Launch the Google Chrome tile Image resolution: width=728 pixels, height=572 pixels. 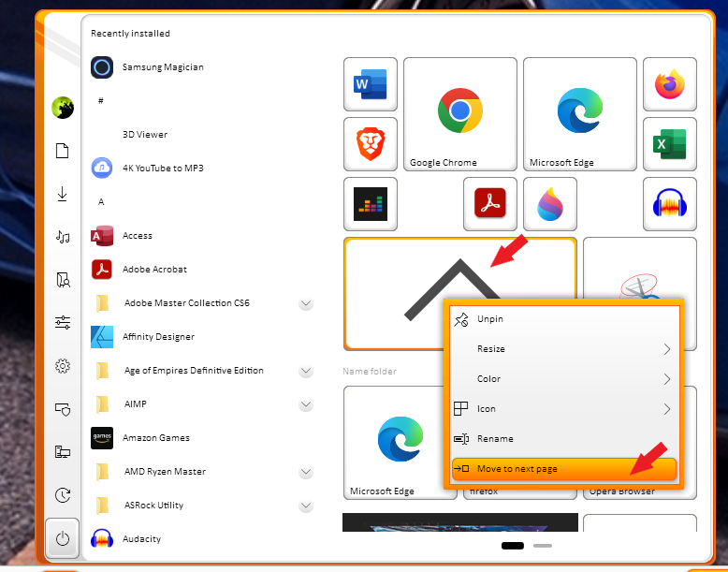pos(459,114)
